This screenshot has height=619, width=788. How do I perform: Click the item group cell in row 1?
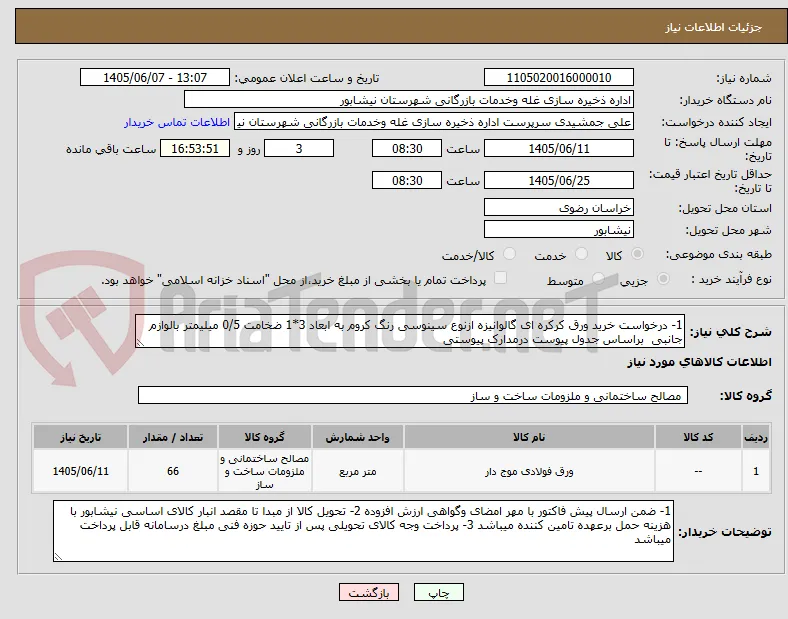coord(265,471)
